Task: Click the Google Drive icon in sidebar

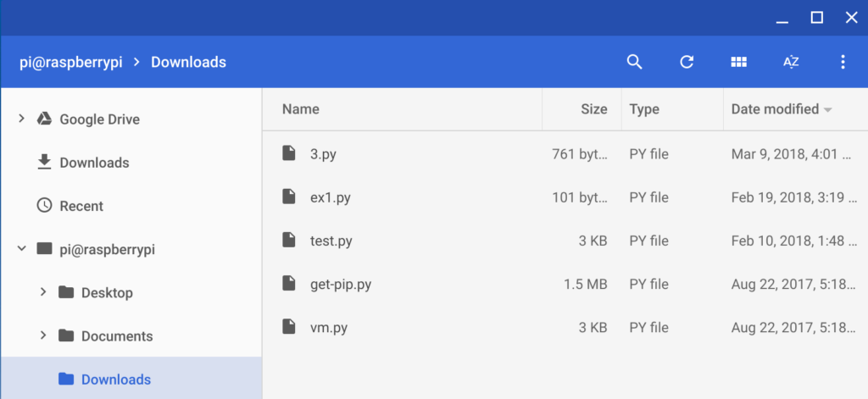Action: pyautogui.click(x=45, y=119)
